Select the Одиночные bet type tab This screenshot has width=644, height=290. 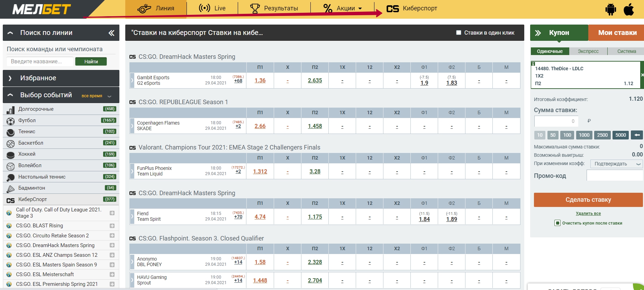click(x=550, y=51)
